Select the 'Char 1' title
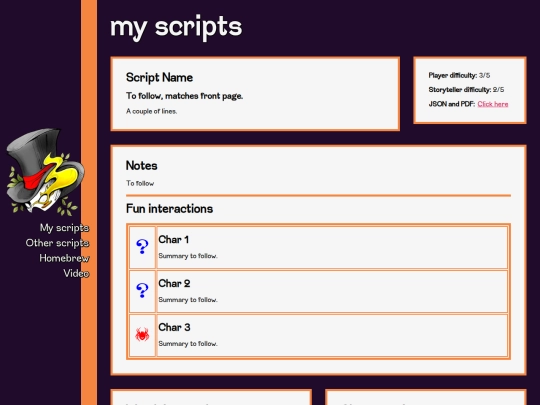This screenshot has width=540, height=405. tap(174, 239)
